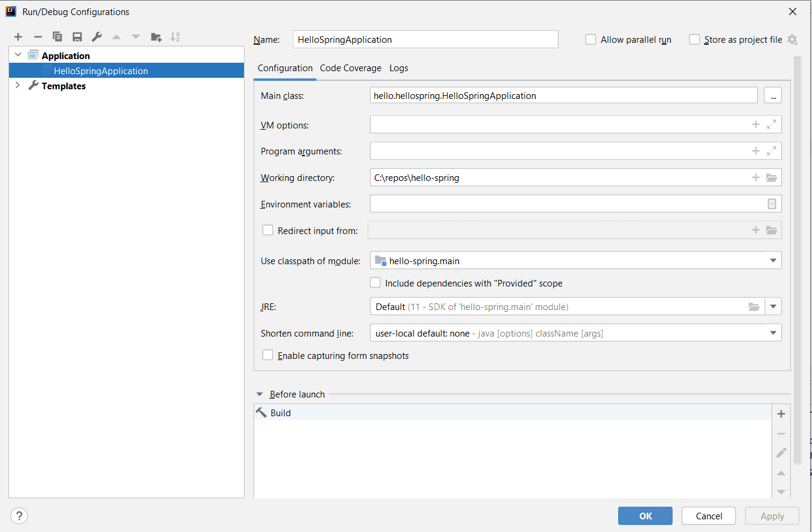Image resolution: width=812 pixels, height=532 pixels.
Task: Expand the Templates tree node
Action: [x=17, y=86]
